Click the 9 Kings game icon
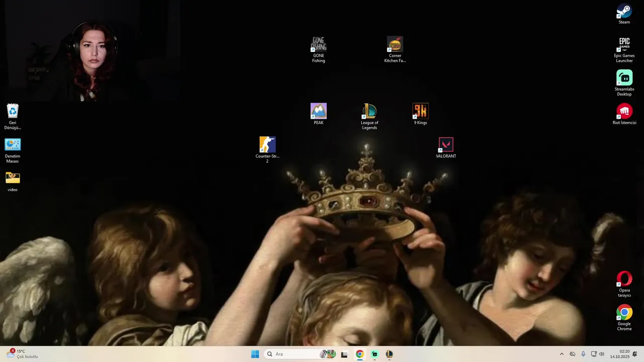This screenshot has width=644, height=362. tap(421, 114)
